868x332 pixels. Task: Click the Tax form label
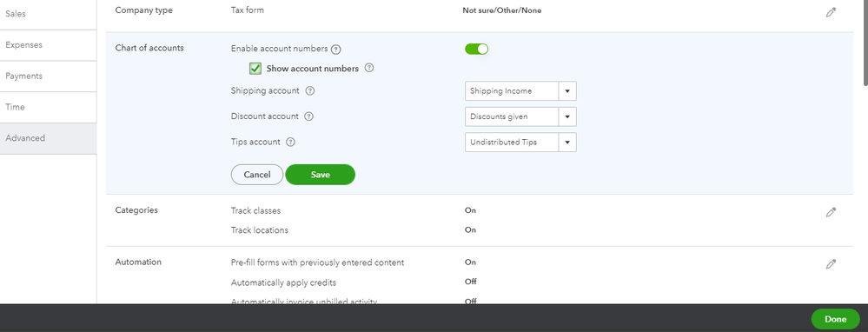pos(247,10)
